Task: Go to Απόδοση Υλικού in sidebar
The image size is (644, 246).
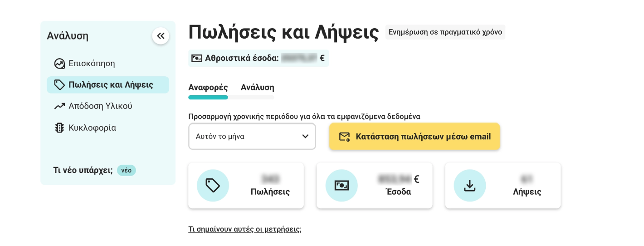Action: tap(100, 106)
